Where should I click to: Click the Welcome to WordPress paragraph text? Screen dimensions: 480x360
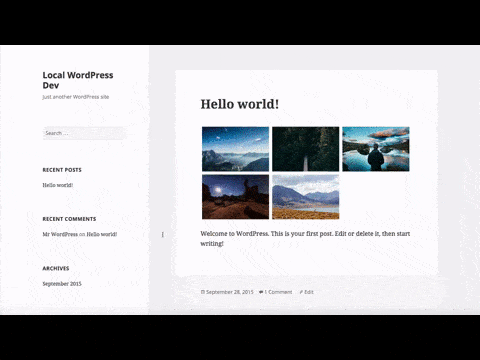click(305, 239)
